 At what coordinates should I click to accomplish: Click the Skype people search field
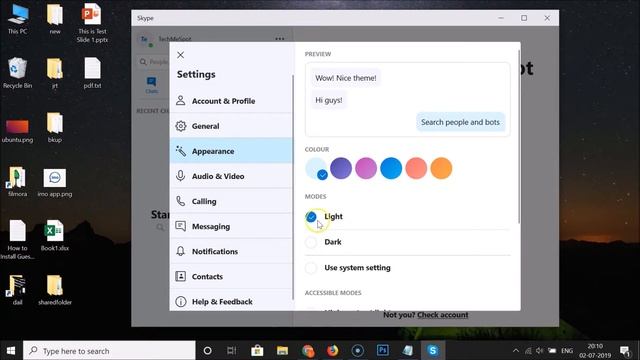[153, 62]
